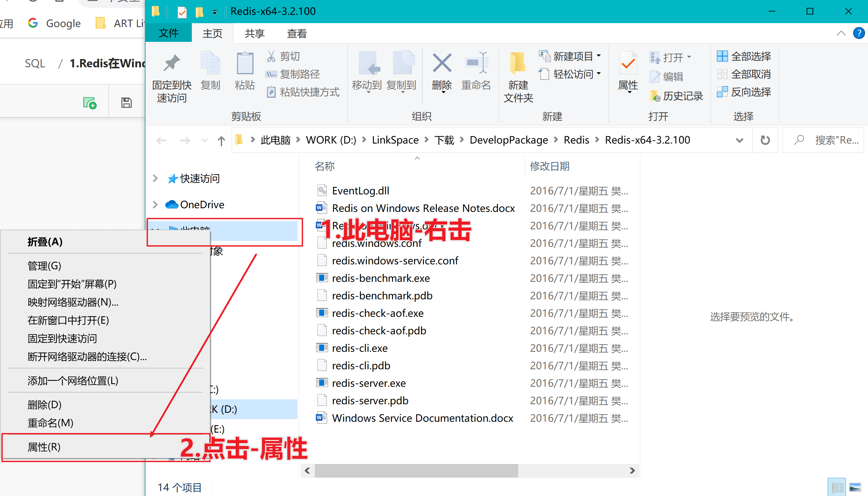Image resolution: width=868 pixels, height=496 pixels.
Task: Click the New Folder (新建文件夹) icon
Action: (x=518, y=64)
